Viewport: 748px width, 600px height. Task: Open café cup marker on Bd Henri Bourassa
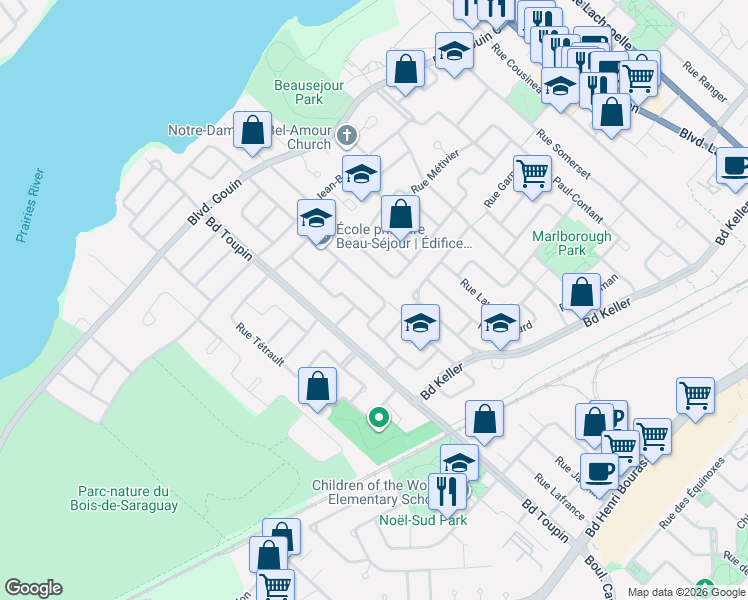coord(600,475)
